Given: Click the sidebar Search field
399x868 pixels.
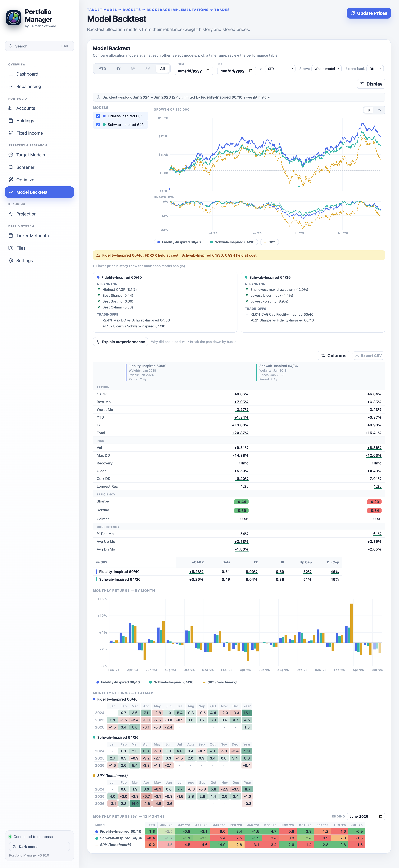Looking at the screenshot, I should [39, 46].
